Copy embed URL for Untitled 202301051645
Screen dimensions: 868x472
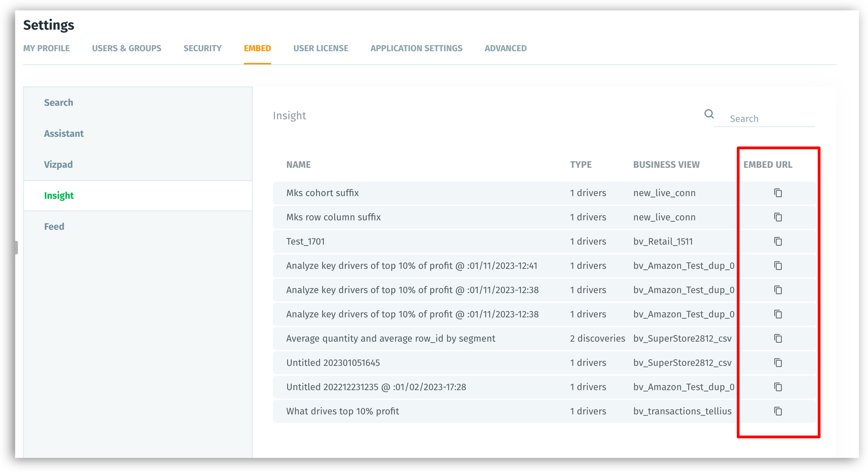(x=778, y=362)
